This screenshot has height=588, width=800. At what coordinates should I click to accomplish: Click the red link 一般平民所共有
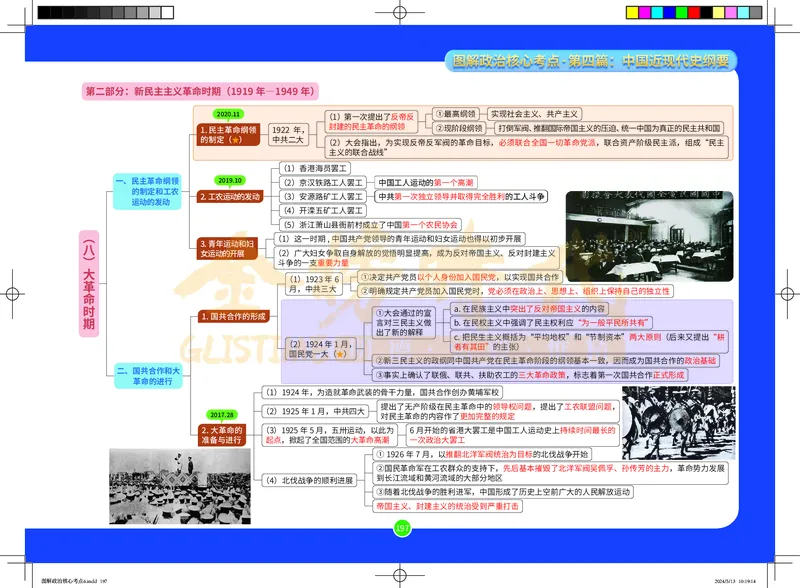tap(616, 321)
